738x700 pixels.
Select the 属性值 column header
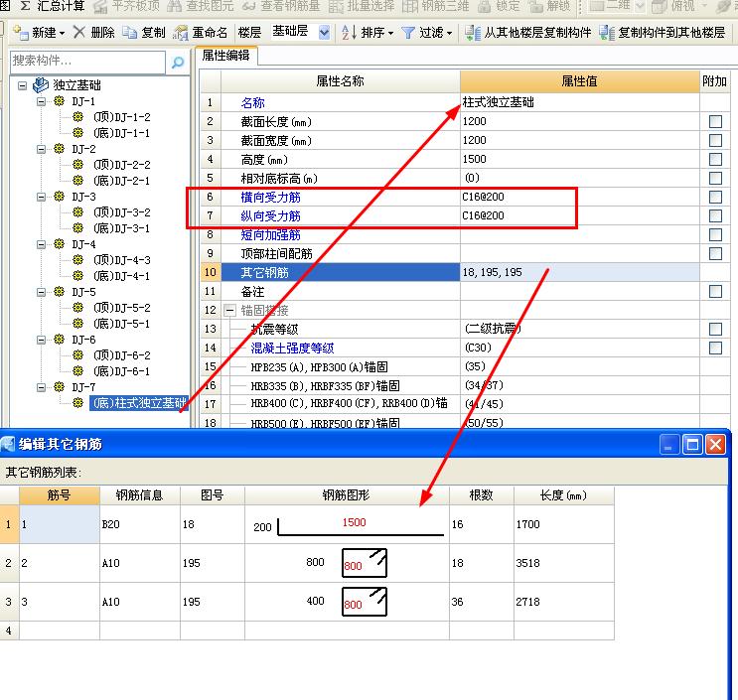pos(579,80)
